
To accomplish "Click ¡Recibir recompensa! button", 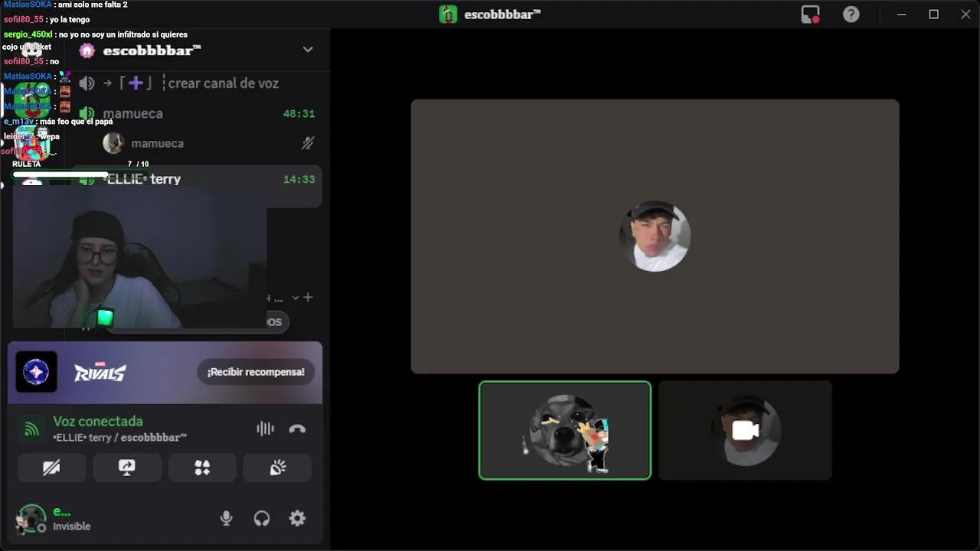I will point(256,372).
